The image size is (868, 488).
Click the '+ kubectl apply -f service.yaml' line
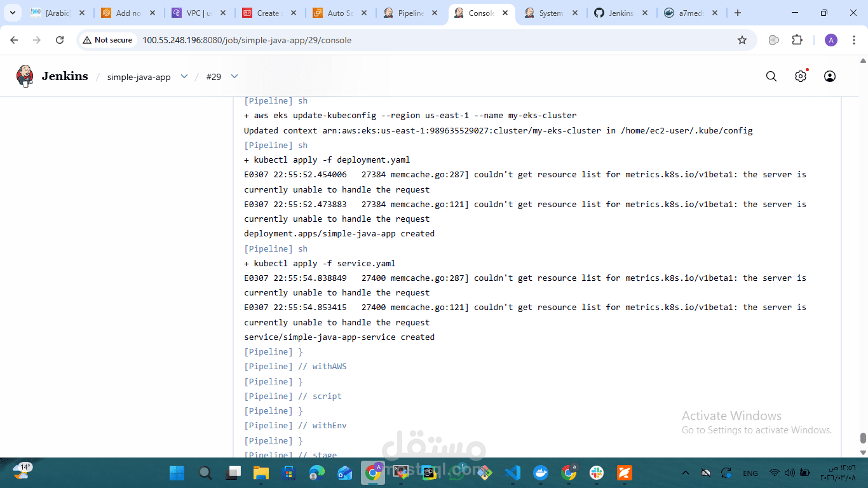[320, 264]
